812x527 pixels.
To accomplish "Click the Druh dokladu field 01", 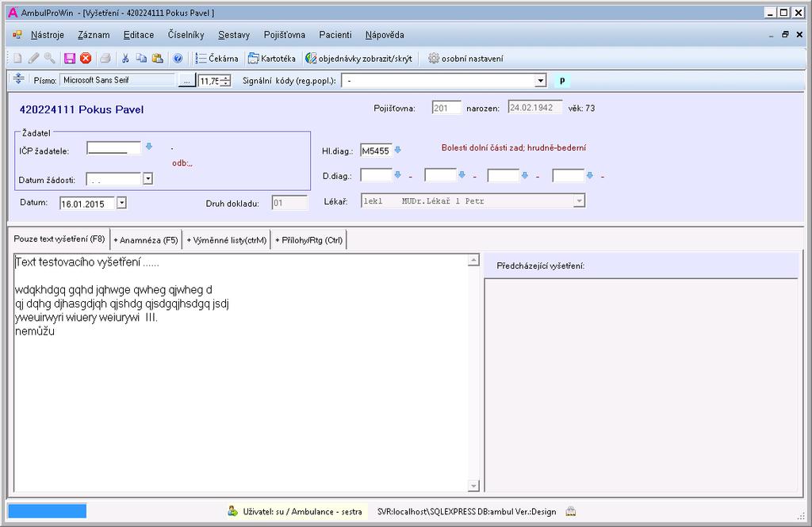I will click(x=289, y=202).
